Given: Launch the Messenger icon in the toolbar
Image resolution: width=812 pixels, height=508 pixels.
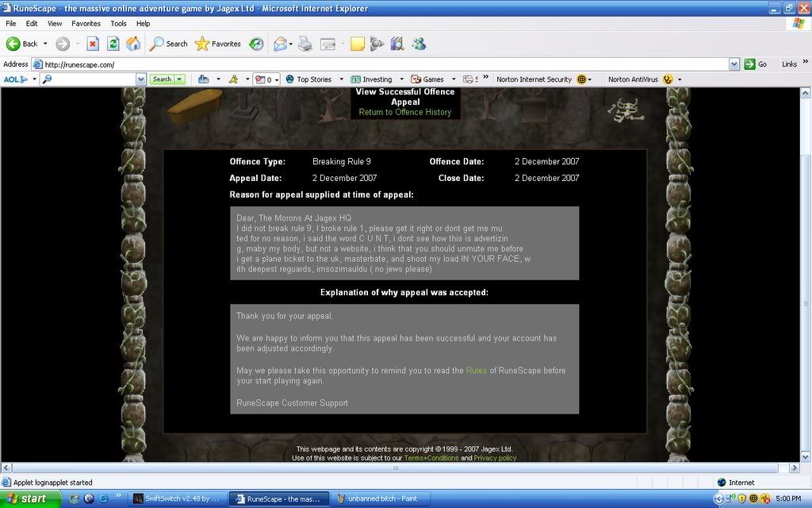Looking at the screenshot, I should pos(419,44).
